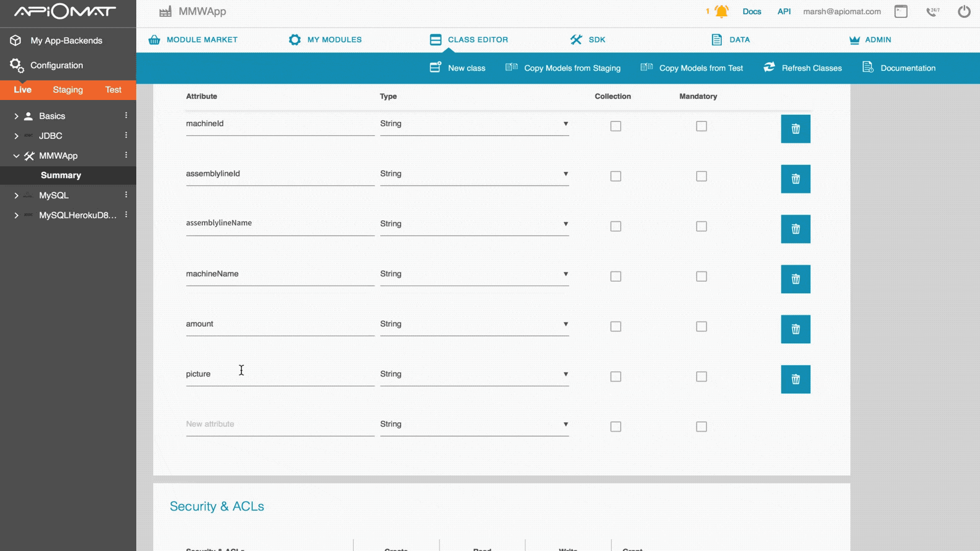Click the delete icon for picture attribute
Screen dimensions: 980x551
tap(795, 379)
